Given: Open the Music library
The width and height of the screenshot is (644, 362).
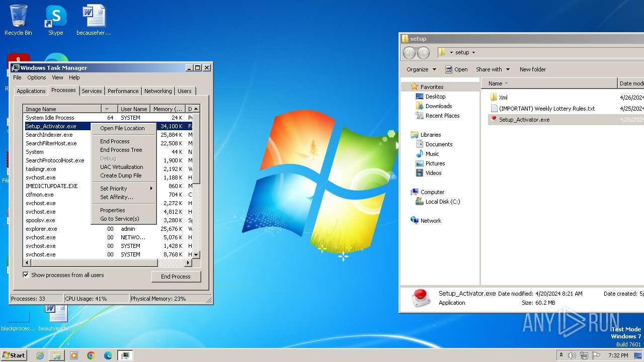Looking at the screenshot, I should tap(432, 154).
